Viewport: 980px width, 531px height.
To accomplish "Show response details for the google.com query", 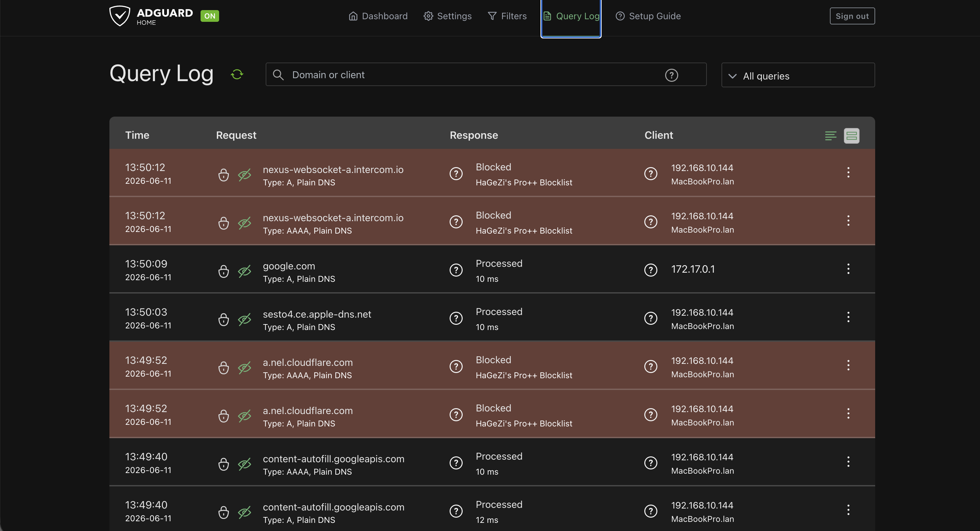I will (456, 270).
